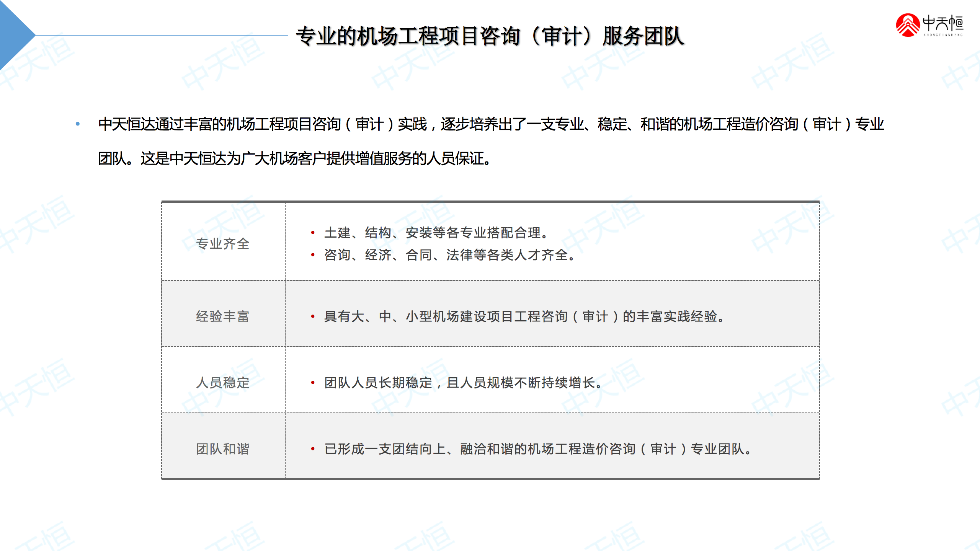
Task: Click the first line of the intro paragraph
Action: (491, 124)
